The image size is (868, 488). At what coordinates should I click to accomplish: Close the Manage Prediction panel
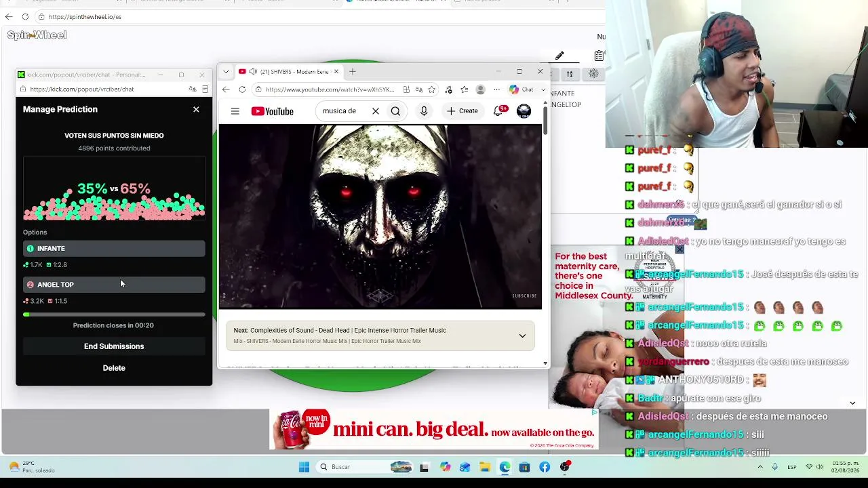pos(196,109)
